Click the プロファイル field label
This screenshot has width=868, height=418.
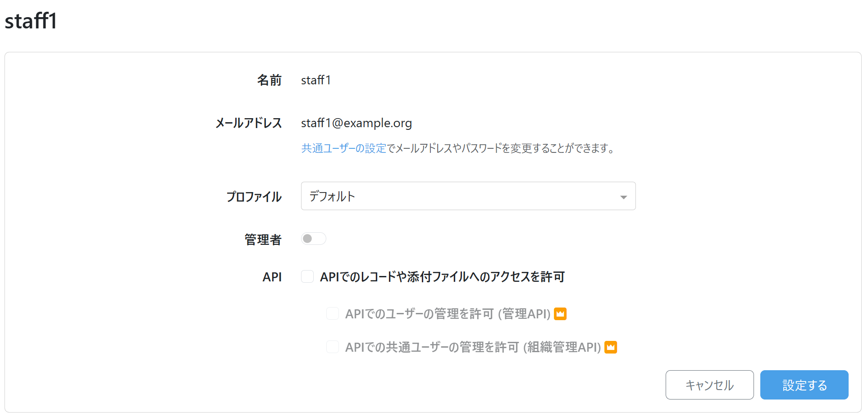[254, 197]
